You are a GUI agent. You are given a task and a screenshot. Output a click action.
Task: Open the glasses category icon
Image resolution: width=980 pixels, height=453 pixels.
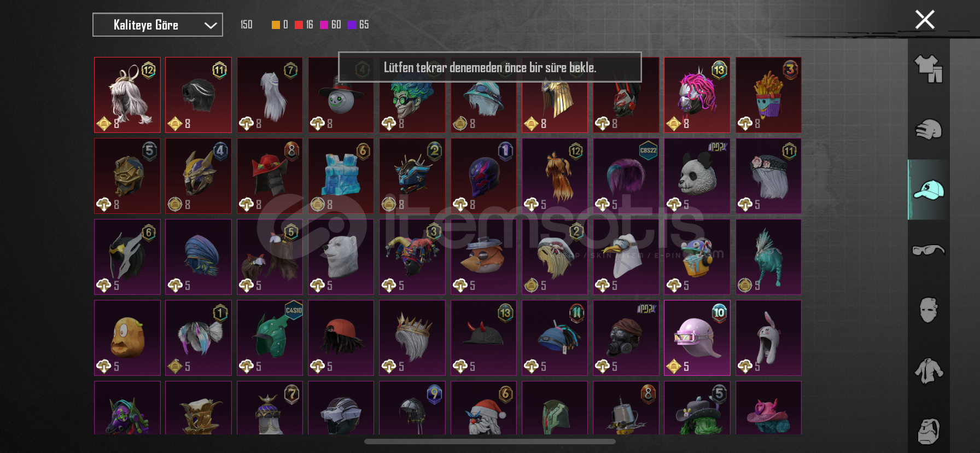(x=929, y=250)
